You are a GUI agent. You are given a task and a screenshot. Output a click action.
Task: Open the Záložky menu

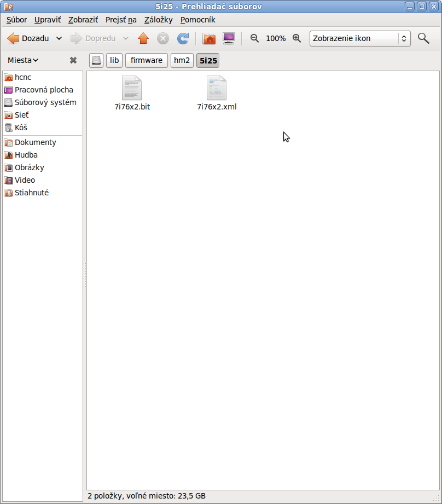click(x=158, y=20)
